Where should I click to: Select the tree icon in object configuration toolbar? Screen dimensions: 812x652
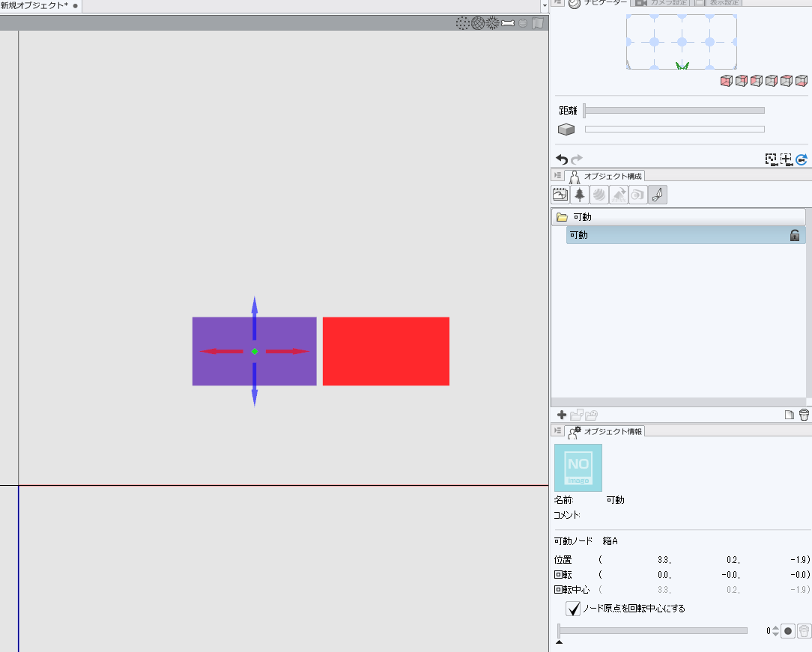pos(580,195)
